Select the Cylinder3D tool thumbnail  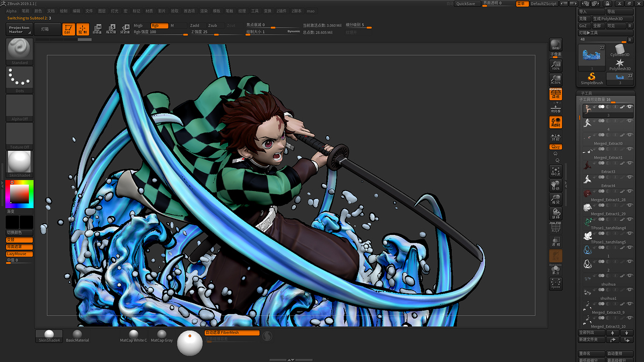coord(620,51)
